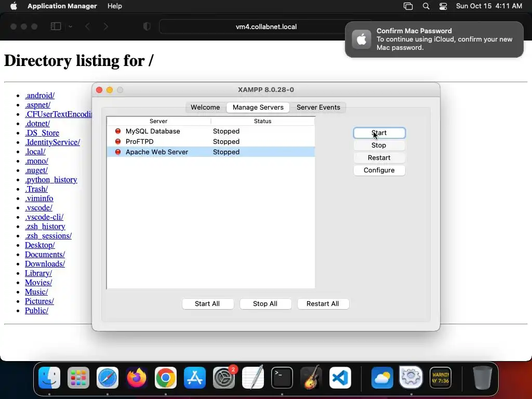Go forward in Safari toolbar
This screenshot has height=399, width=532.
(105, 26)
